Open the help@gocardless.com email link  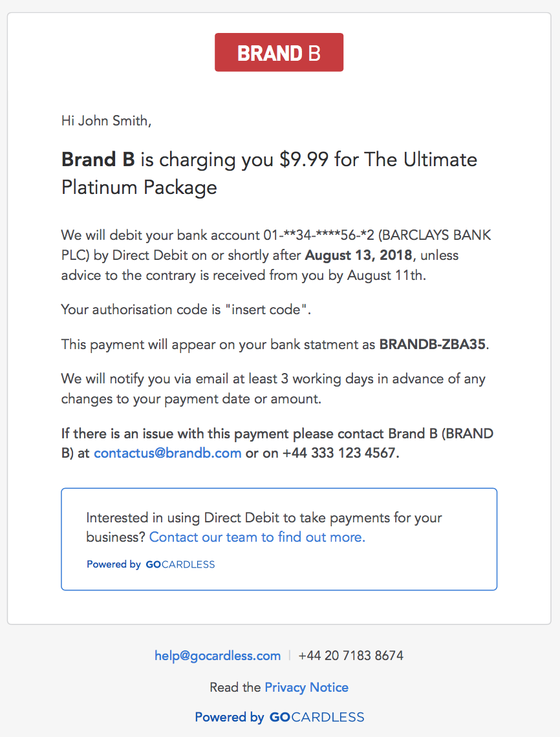(x=218, y=656)
